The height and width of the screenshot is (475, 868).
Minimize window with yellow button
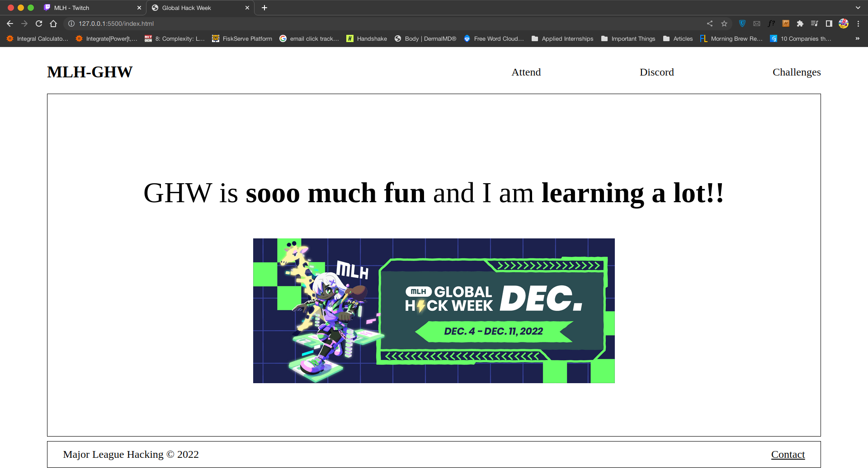click(x=21, y=8)
